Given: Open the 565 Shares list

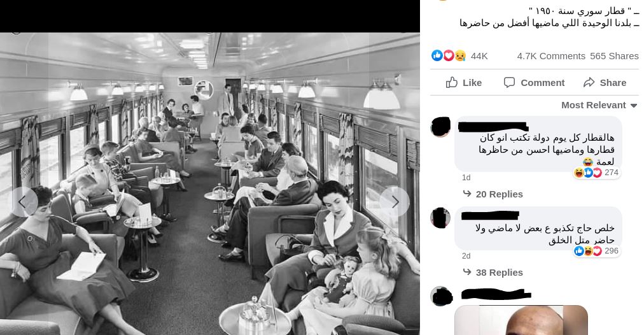Looking at the screenshot, I should pyautogui.click(x=615, y=56).
